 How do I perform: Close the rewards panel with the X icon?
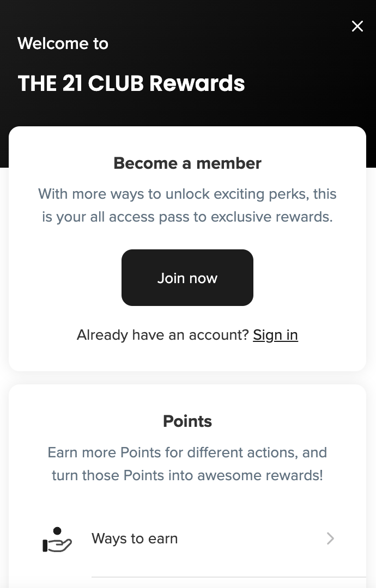click(x=357, y=26)
